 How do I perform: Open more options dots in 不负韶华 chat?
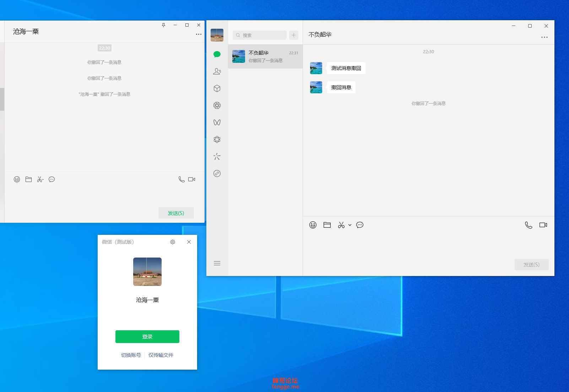[x=544, y=37]
